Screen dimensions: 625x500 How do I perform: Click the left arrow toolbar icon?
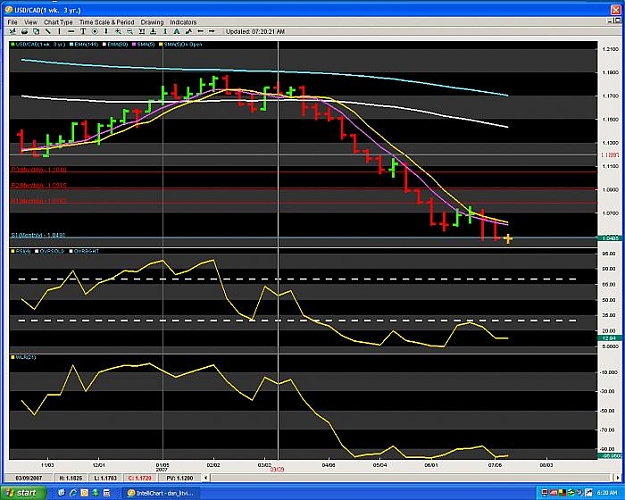(x=200, y=31)
